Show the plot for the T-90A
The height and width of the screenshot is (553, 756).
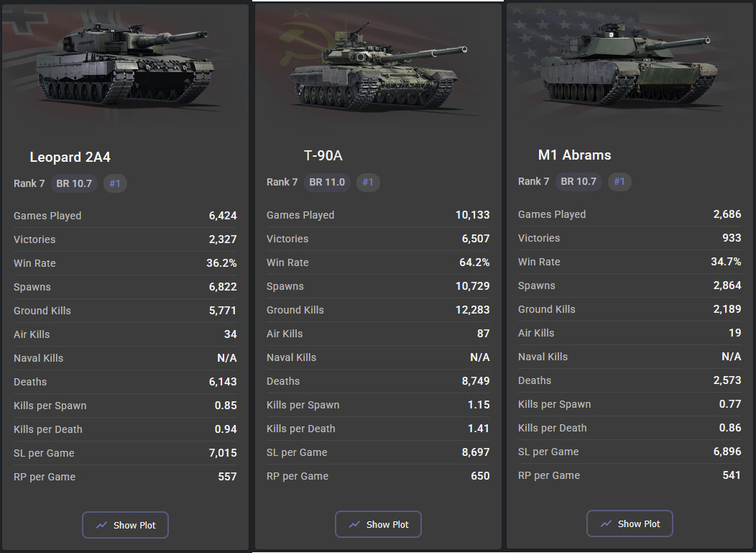pyautogui.click(x=378, y=524)
